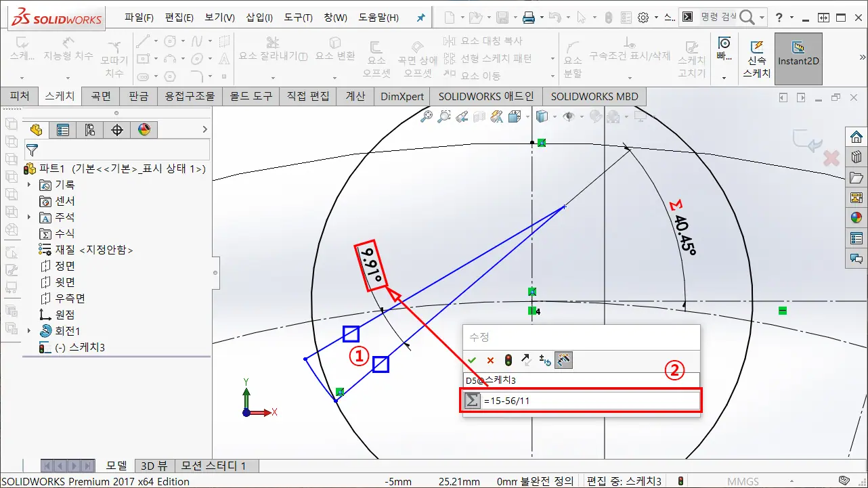Click Zoom to Area icon in view toolbar
The width and height of the screenshot is (868, 488).
pos(443,117)
